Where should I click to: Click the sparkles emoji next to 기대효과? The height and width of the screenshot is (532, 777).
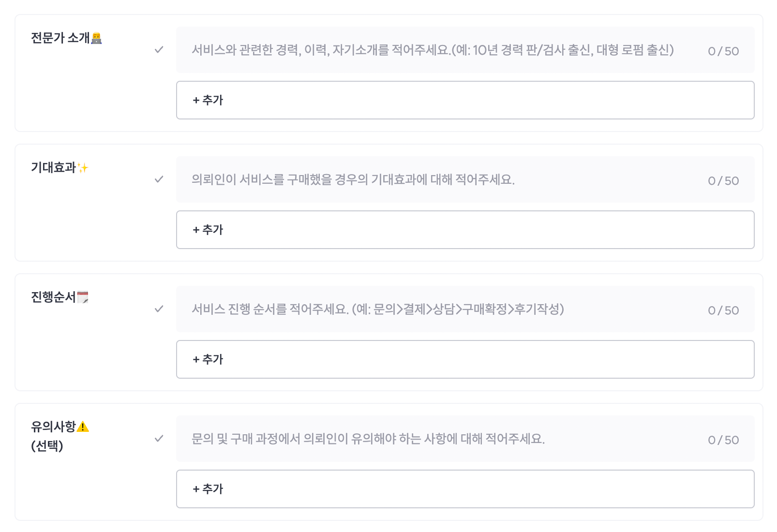pyautogui.click(x=83, y=168)
